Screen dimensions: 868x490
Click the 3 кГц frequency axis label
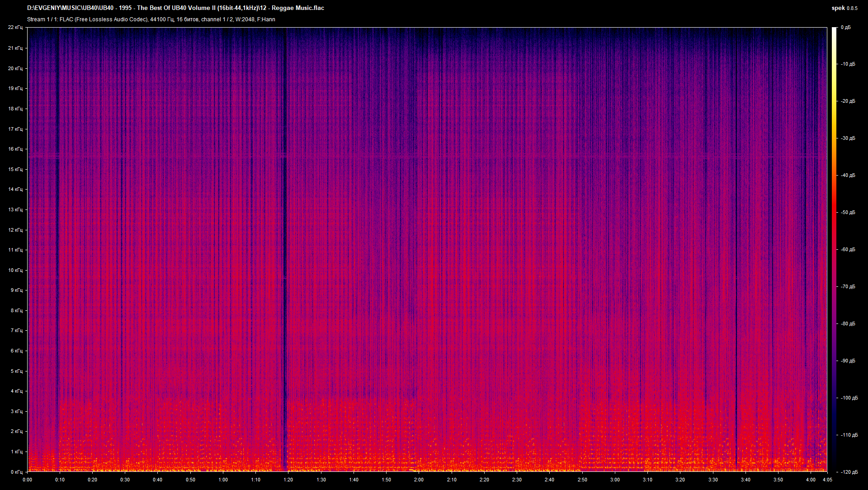tap(16, 411)
